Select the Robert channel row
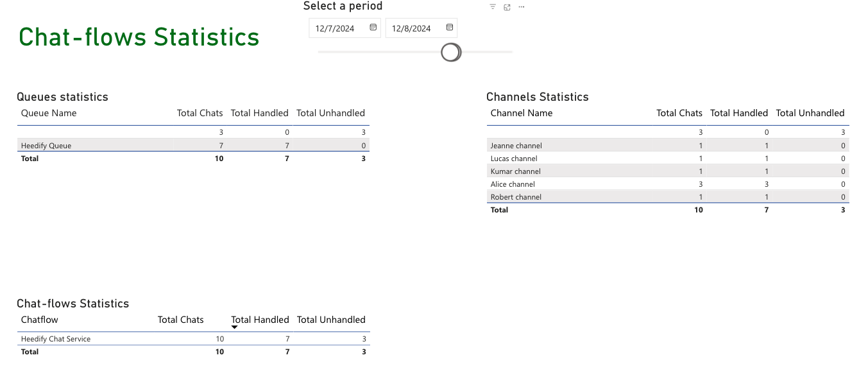The height and width of the screenshot is (380, 868). click(x=516, y=197)
